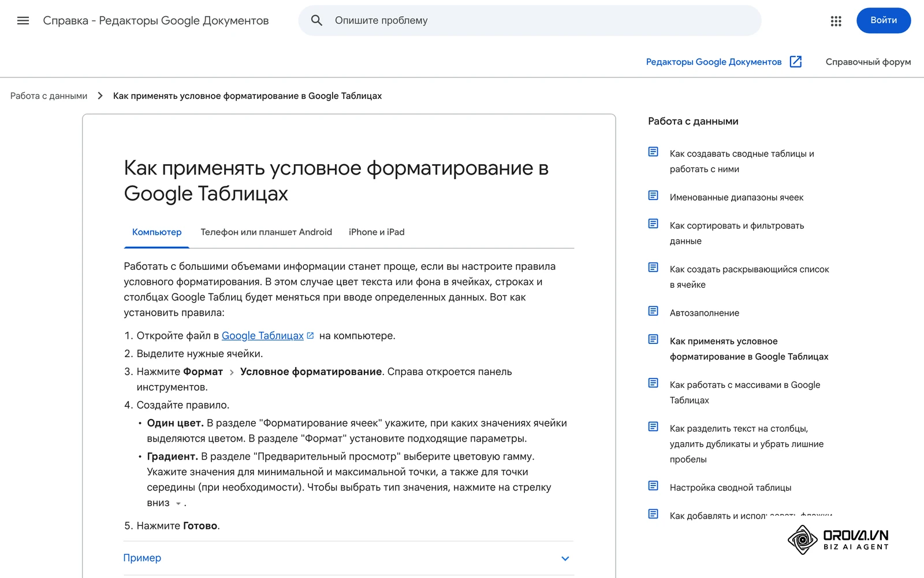Click the article icon next to Как применять условное форматирование
Screen dimensions: 924x578
pyautogui.click(x=653, y=339)
